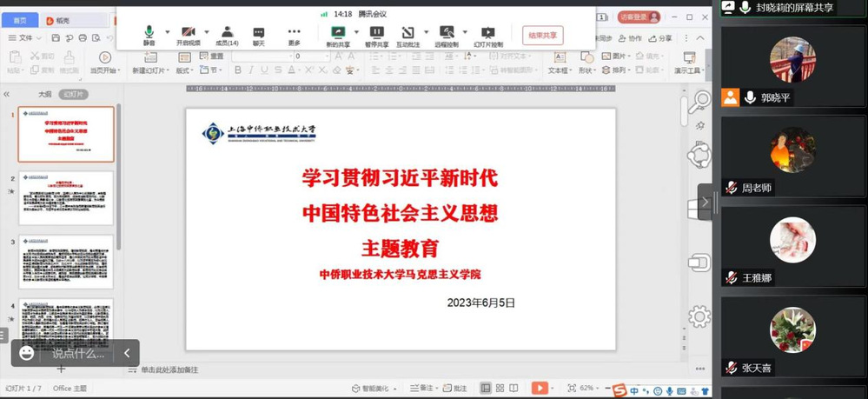Mute the microphone in Tencent Meeting
The image size is (868, 399).
point(149,35)
